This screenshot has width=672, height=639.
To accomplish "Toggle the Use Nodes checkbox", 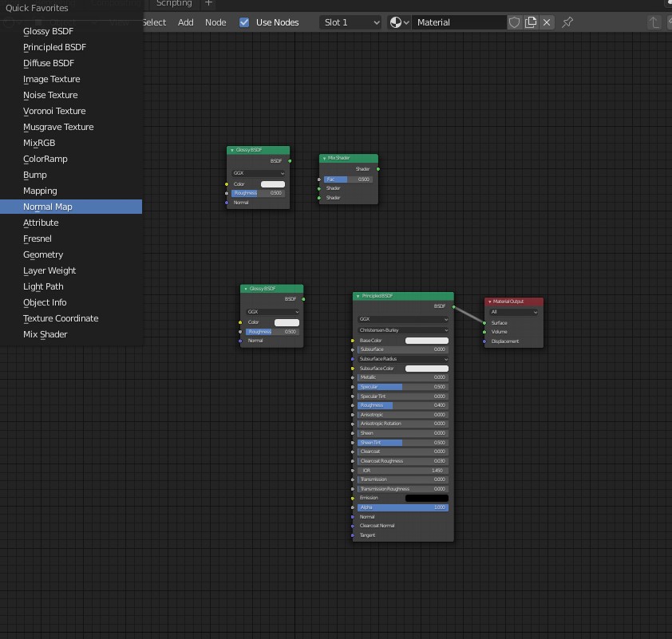I will [x=244, y=22].
